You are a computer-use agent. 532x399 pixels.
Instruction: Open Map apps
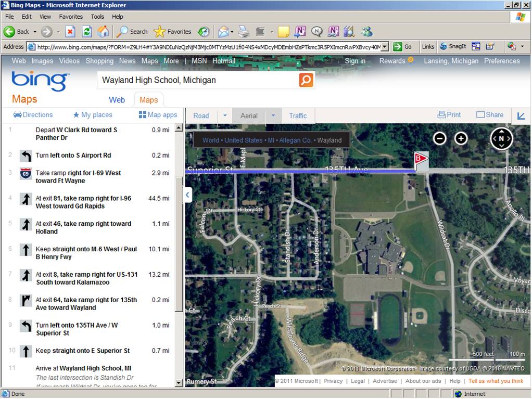(158, 115)
